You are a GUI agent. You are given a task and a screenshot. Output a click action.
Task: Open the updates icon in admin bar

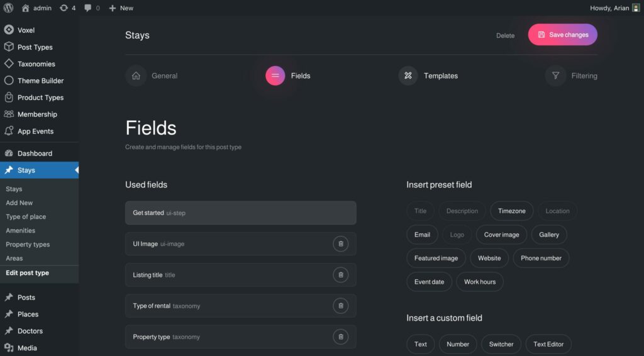click(64, 8)
